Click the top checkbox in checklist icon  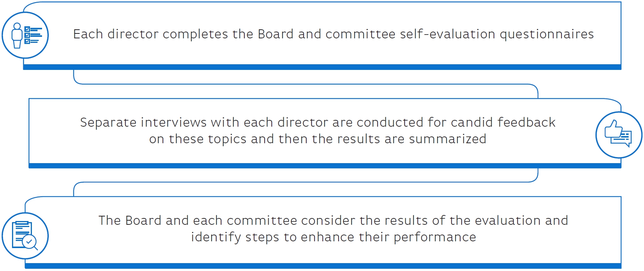(x=27, y=29)
